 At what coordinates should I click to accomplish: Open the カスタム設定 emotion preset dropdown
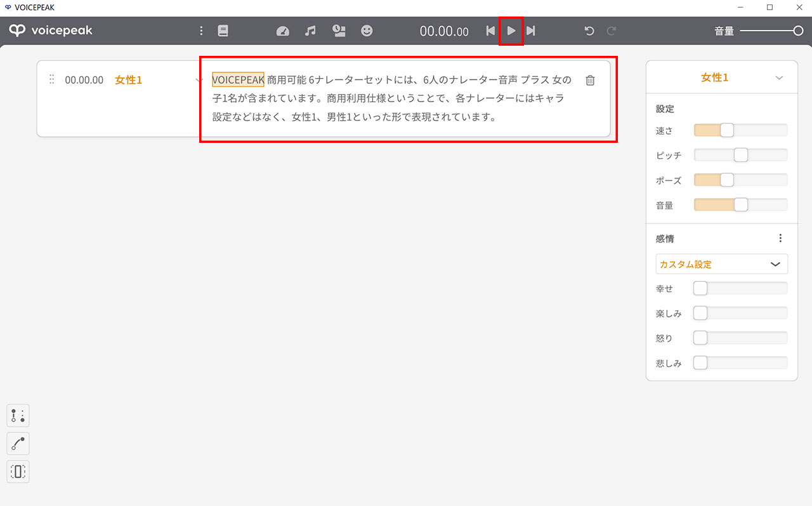pos(722,264)
